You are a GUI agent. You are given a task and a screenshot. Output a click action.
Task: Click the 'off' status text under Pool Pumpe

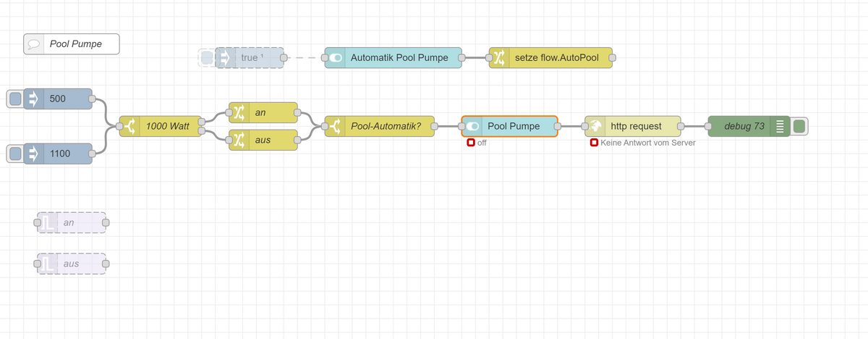coord(482,143)
